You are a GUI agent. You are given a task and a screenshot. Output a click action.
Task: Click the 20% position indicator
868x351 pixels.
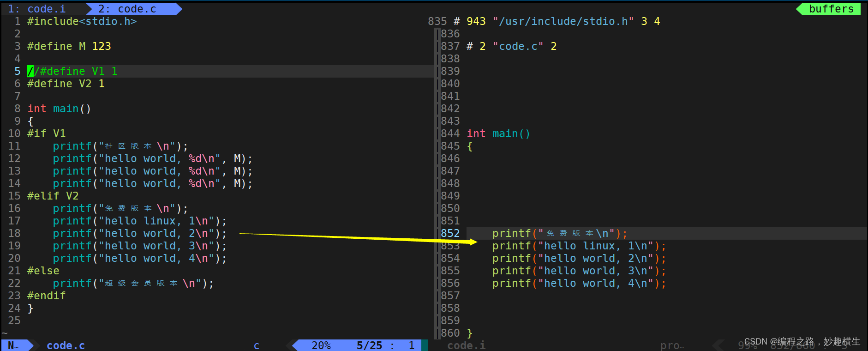[321, 345]
